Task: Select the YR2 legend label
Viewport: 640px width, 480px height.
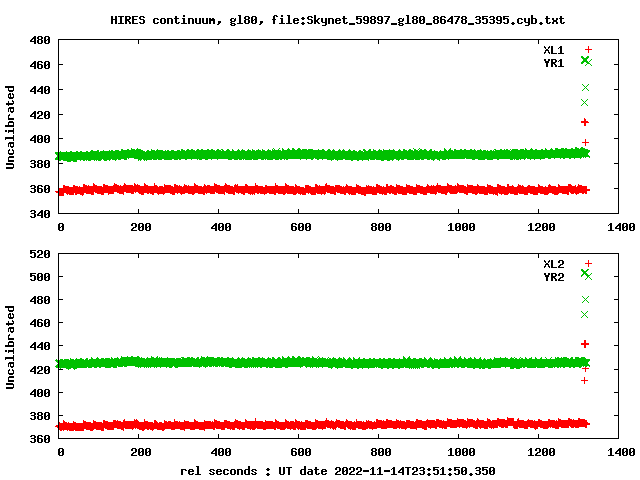Action: pos(553,277)
